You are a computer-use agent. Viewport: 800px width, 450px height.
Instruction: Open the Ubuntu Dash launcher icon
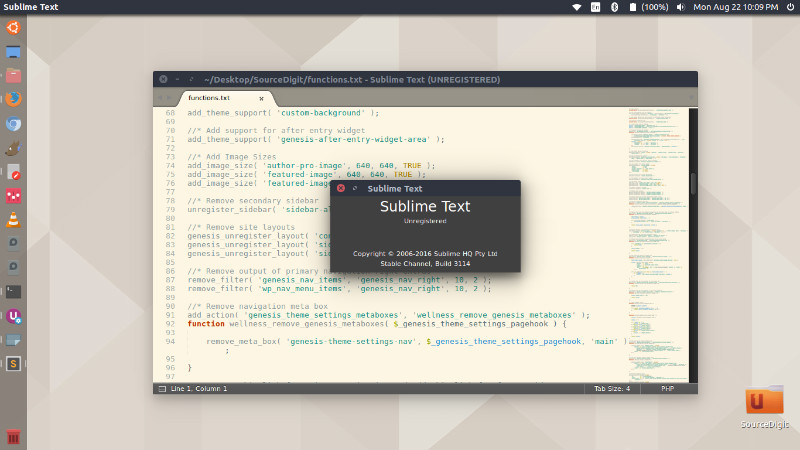click(x=13, y=27)
